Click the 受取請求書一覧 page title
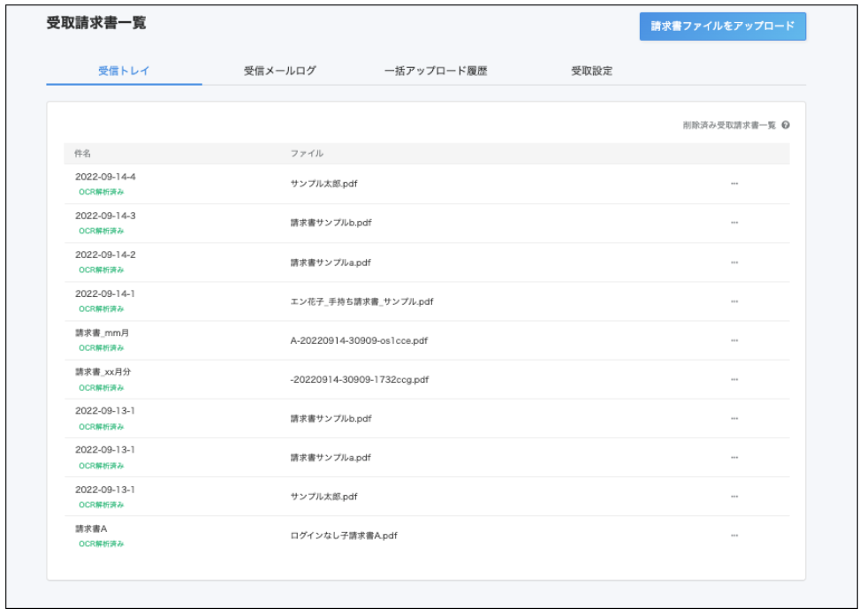859x616 pixels. point(96,23)
